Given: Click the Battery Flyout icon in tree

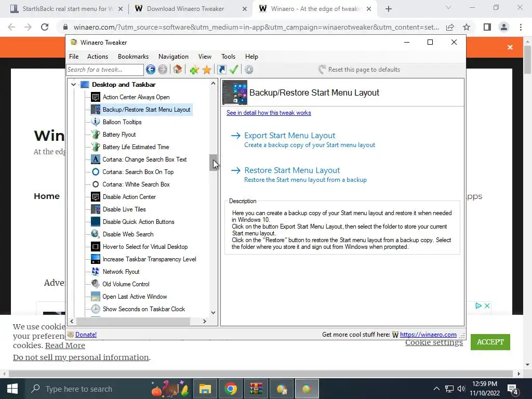Looking at the screenshot, I should 96,135.
